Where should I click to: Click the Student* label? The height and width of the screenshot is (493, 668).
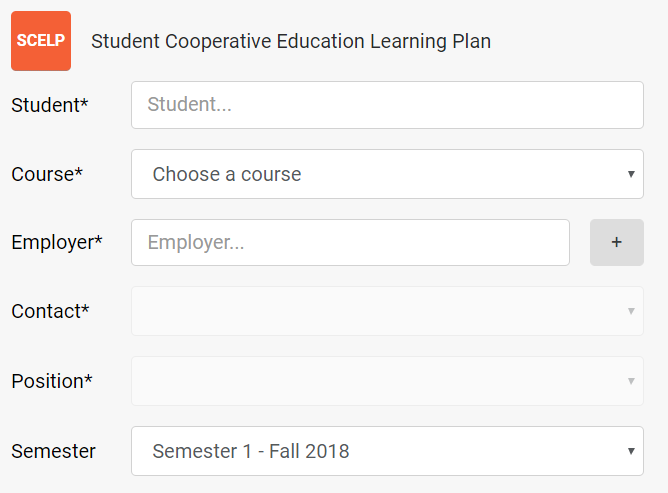pyautogui.click(x=49, y=105)
